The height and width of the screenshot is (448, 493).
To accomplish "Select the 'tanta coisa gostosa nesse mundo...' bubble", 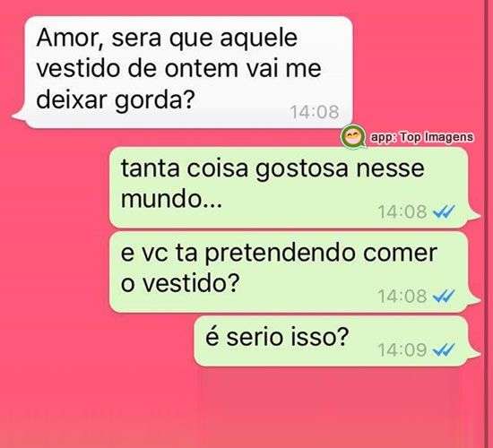I will pos(294,187).
